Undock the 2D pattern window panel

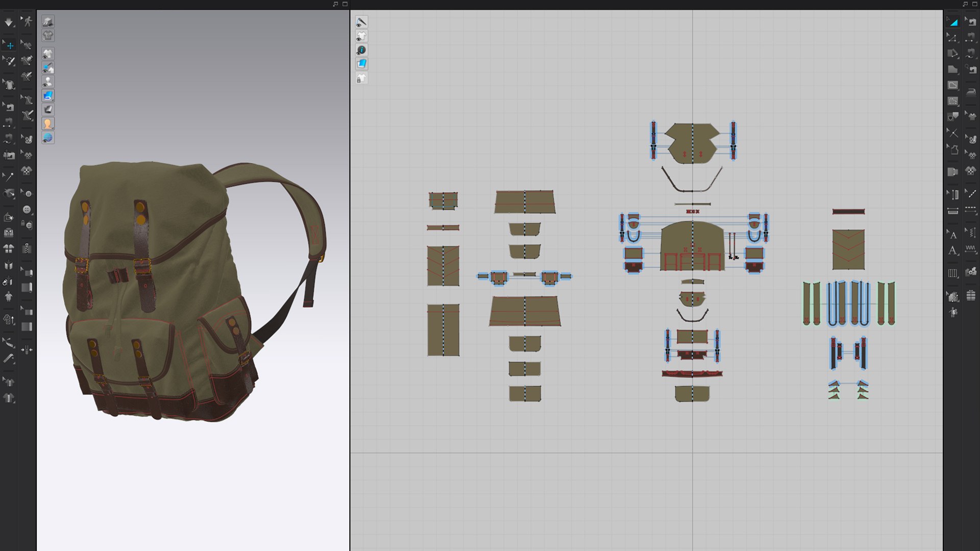(x=965, y=4)
